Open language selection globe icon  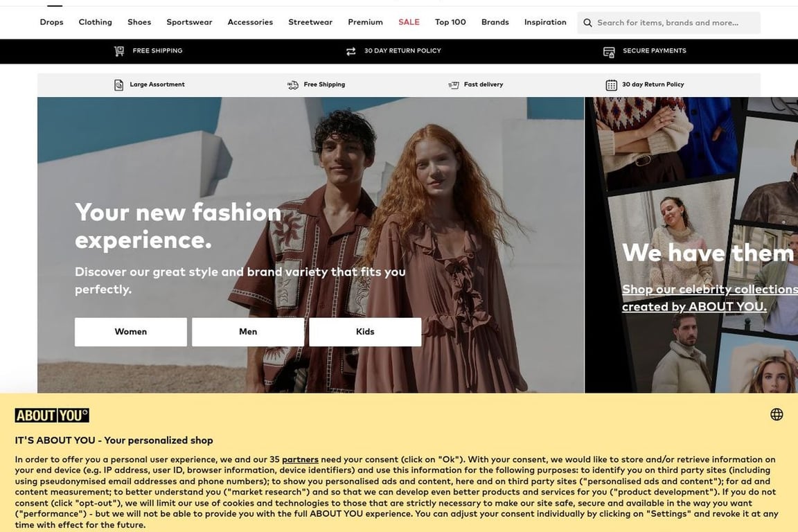click(777, 414)
